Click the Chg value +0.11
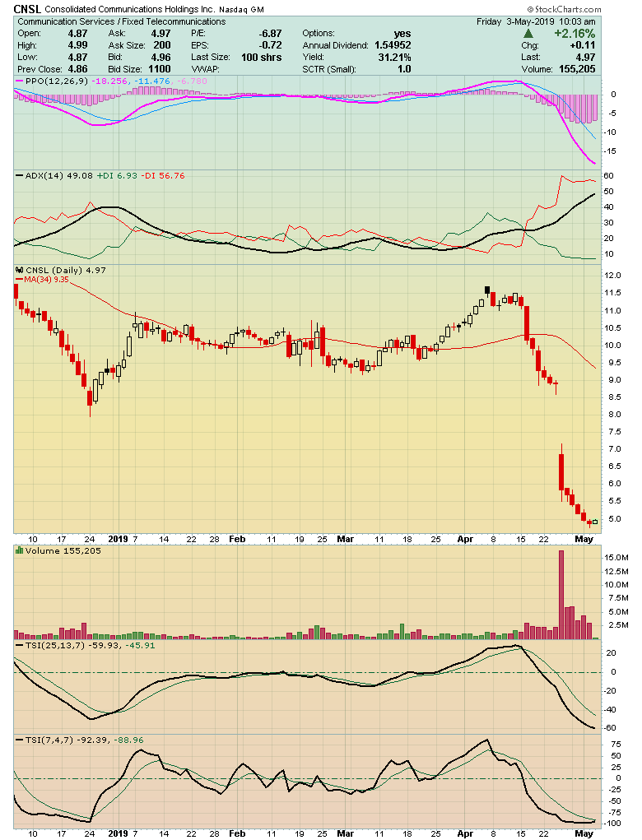The image size is (642, 840). (583, 45)
